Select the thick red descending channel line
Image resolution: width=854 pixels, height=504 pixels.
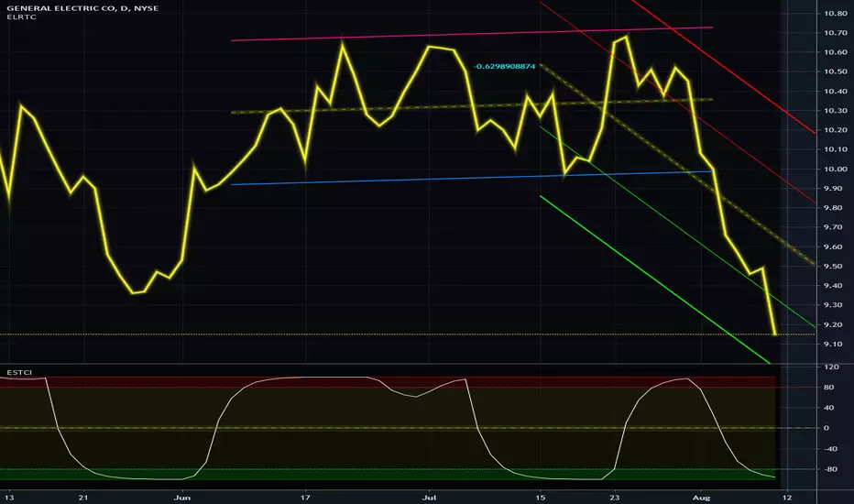click(723, 67)
